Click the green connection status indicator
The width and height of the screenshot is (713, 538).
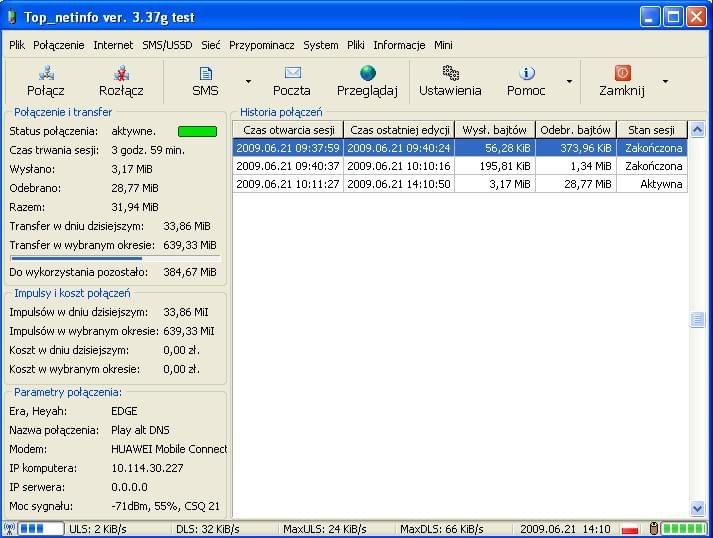coord(197,131)
